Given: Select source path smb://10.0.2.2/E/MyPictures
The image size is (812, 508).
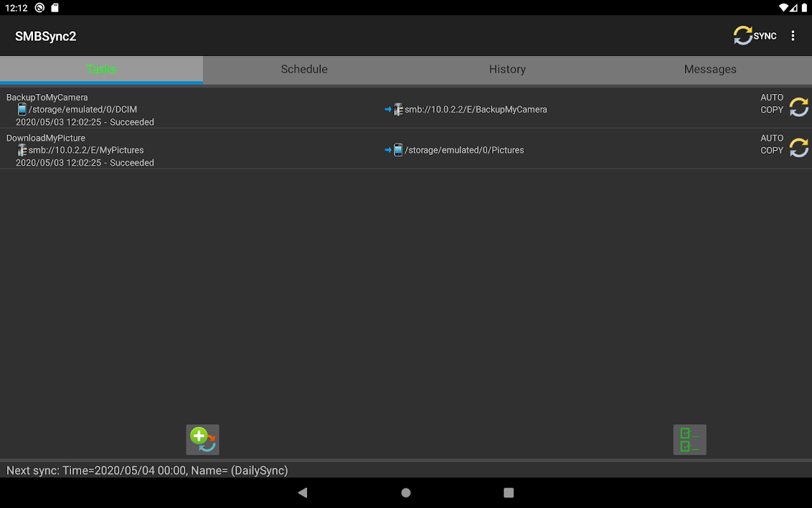Looking at the screenshot, I should 86,150.
